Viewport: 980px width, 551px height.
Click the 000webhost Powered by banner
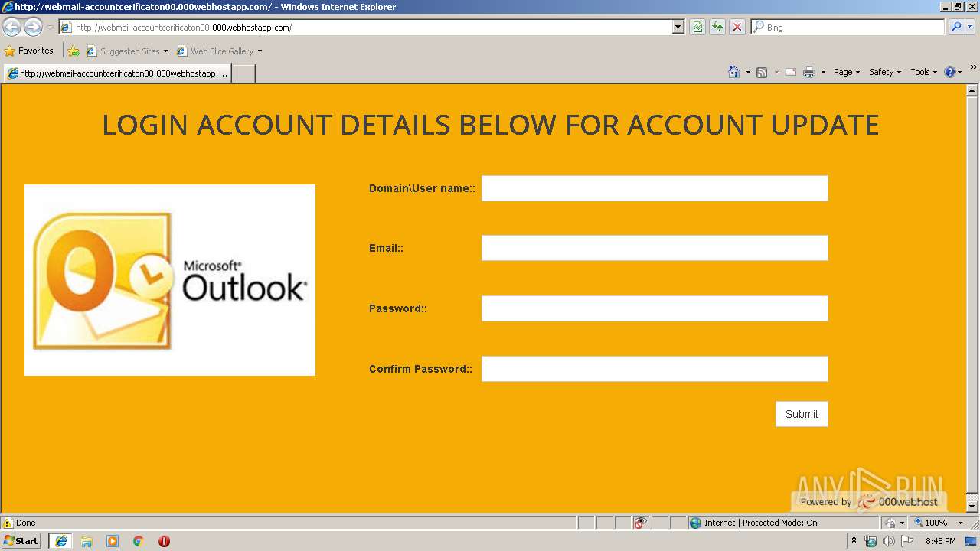point(869,502)
